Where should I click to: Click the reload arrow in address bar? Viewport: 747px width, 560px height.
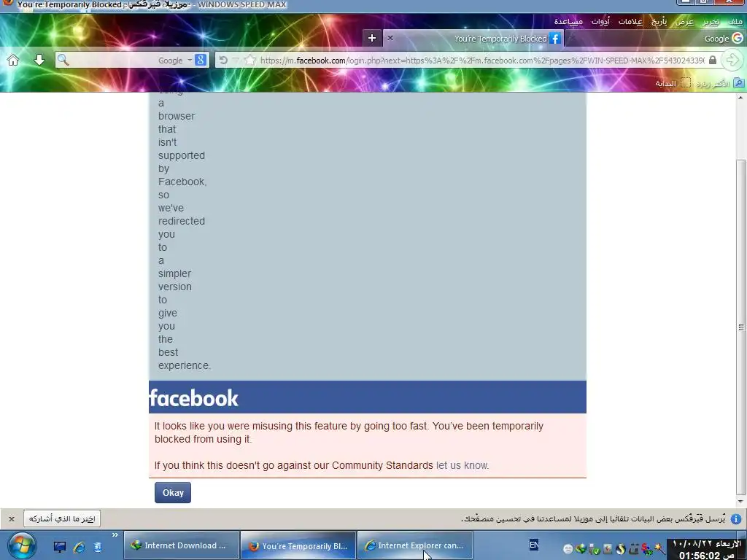[223, 60]
